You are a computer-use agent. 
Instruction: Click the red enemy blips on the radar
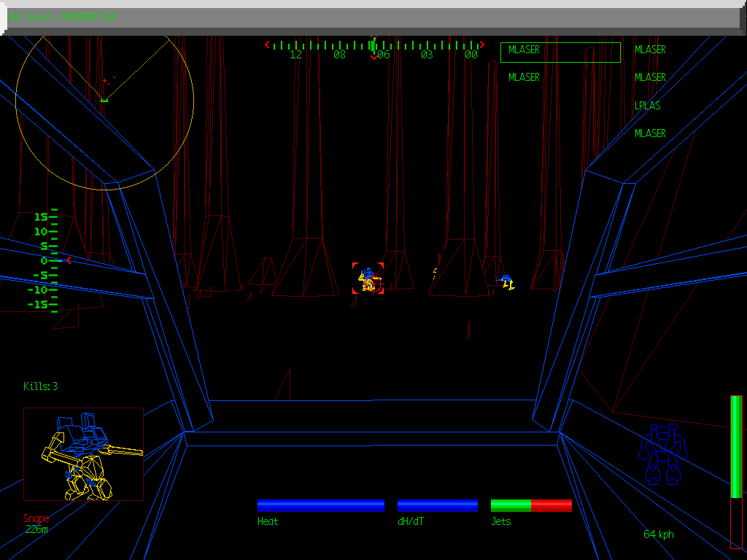pos(108,79)
